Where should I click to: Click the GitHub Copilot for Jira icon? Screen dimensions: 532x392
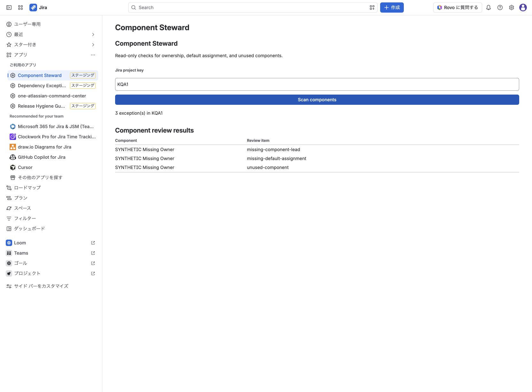[x=13, y=157]
